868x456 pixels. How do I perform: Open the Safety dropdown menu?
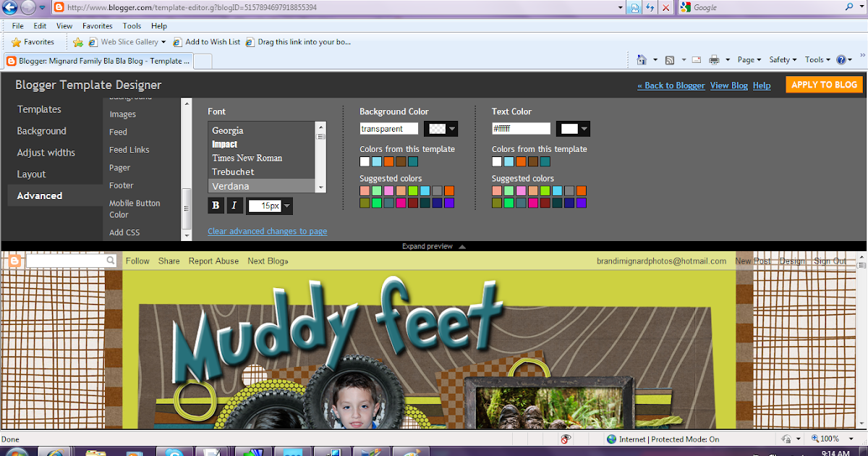click(783, 60)
